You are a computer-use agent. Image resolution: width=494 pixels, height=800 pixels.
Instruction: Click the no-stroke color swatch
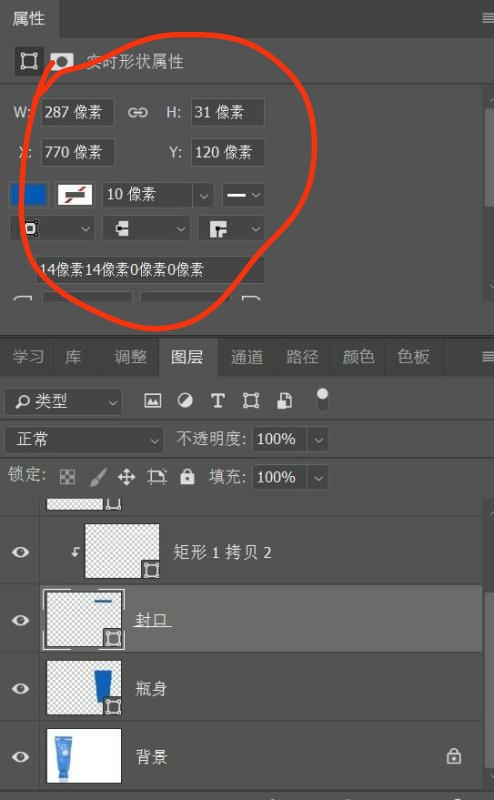pyautogui.click(x=75, y=195)
